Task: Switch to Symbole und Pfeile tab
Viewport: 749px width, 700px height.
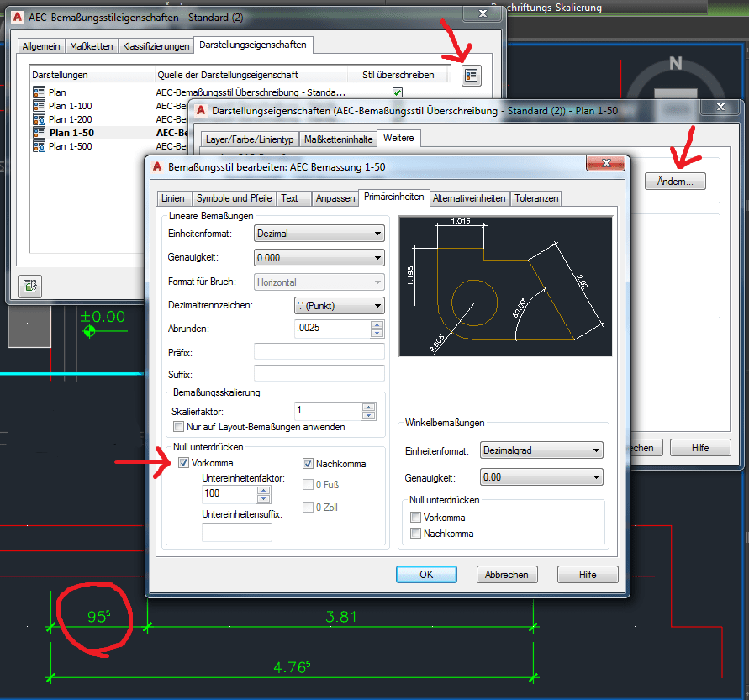Action: click(x=234, y=198)
